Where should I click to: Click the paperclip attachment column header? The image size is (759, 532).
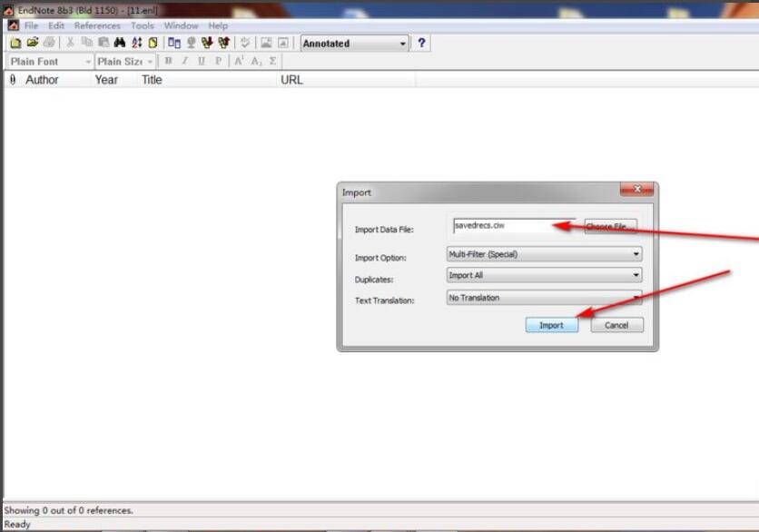point(13,80)
